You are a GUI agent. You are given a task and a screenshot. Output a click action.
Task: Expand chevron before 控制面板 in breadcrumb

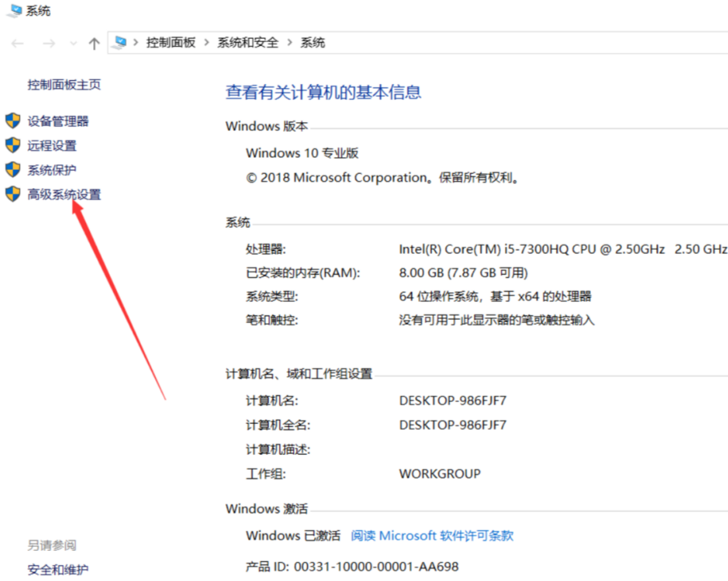pos(136,42)
